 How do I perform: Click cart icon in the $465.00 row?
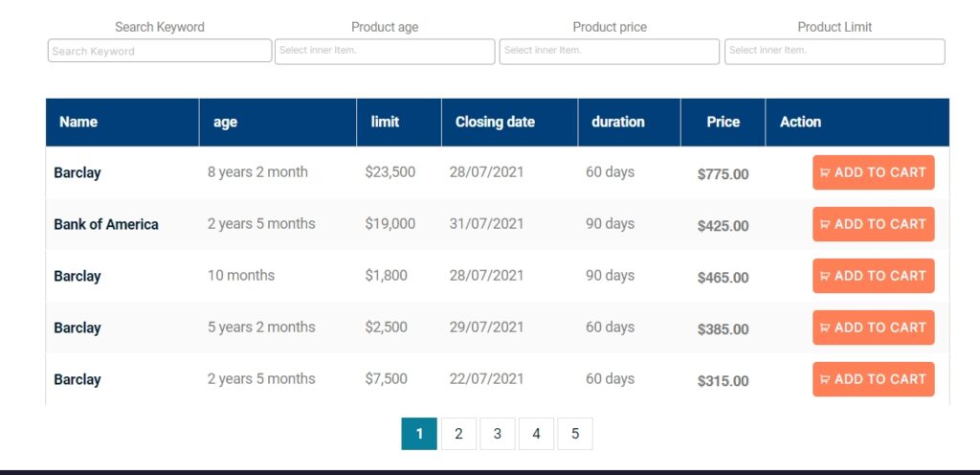click(825, 277)
